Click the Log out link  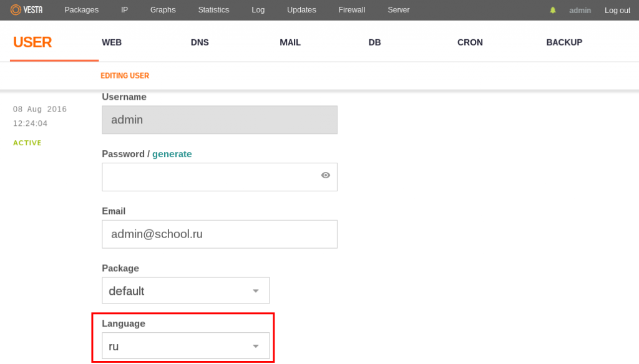617,10
